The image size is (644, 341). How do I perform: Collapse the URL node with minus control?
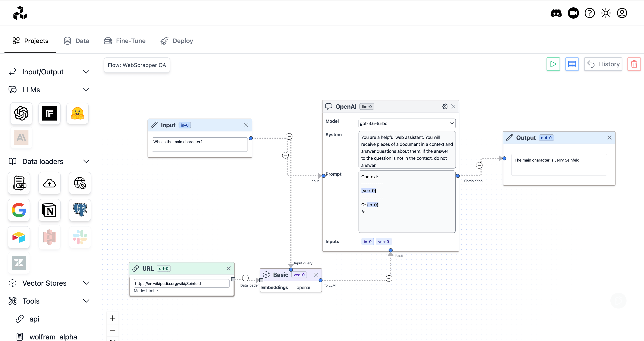245,278
